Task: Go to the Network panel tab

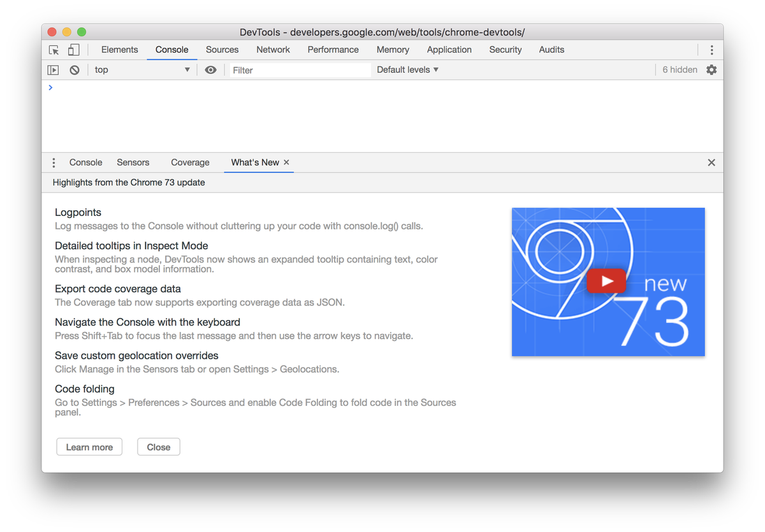Action: [x=273, y=50]
